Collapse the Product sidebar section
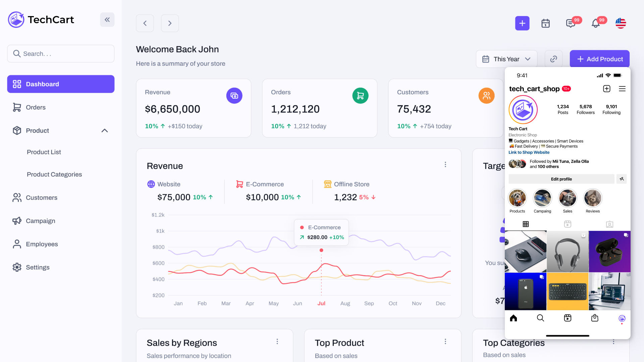This screenshot has width=644, height=362. coord(104,130)
